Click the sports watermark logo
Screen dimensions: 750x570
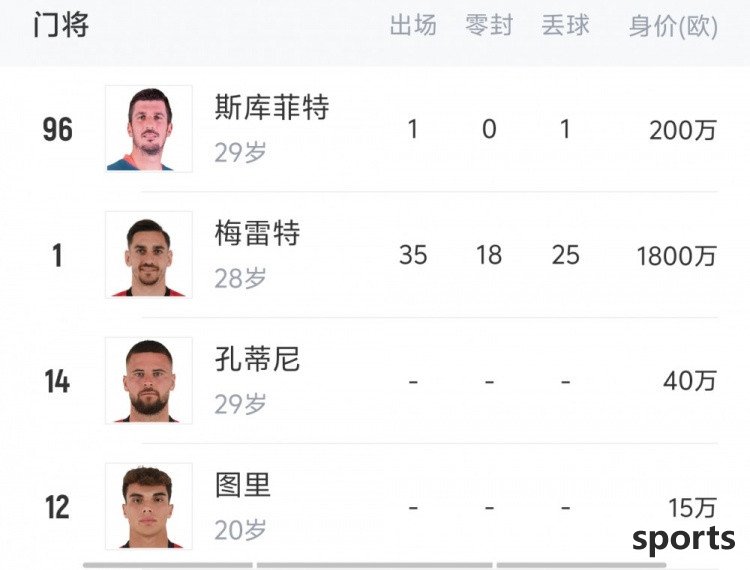coord(684,539)
